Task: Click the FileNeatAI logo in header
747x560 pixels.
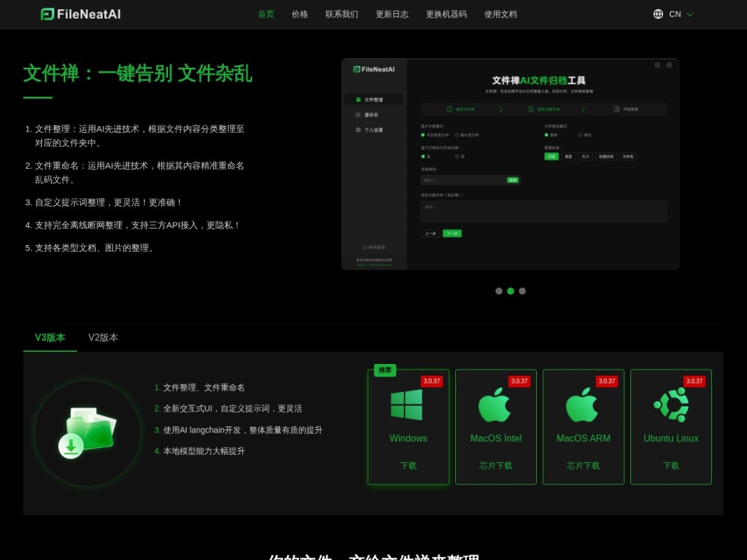Action: (80, 14)
